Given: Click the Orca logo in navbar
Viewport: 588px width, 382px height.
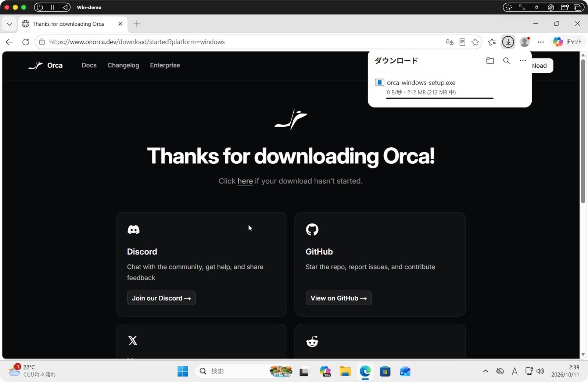Looking at the screenshot, I should click(x=46, y=65).
